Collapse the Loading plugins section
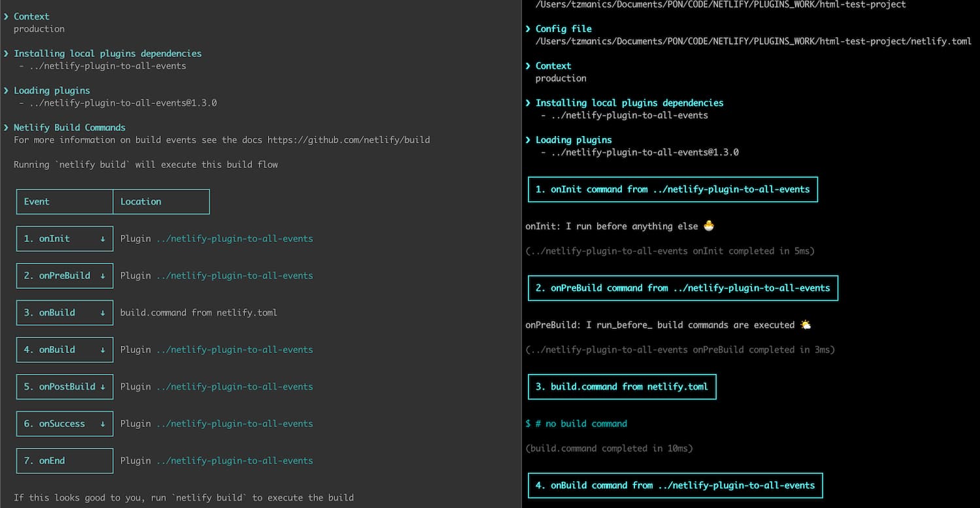The width and height of the screenshot is (980, 508). 7,90
